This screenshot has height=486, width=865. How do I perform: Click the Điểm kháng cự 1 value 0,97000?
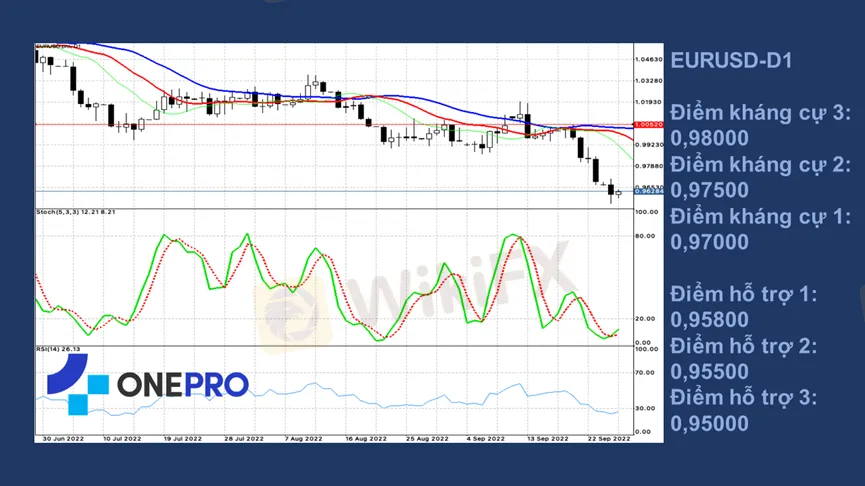click(709, 242)
